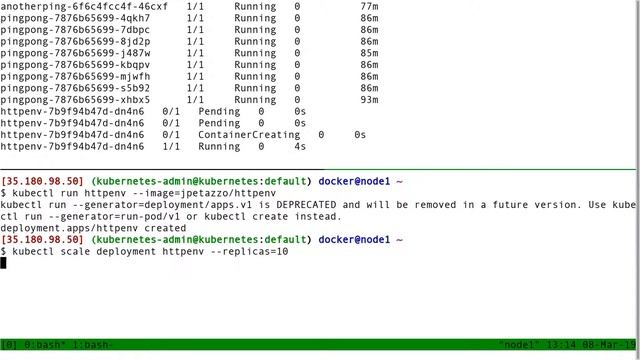Click the tmux session indicator [0]

(9, 345)
